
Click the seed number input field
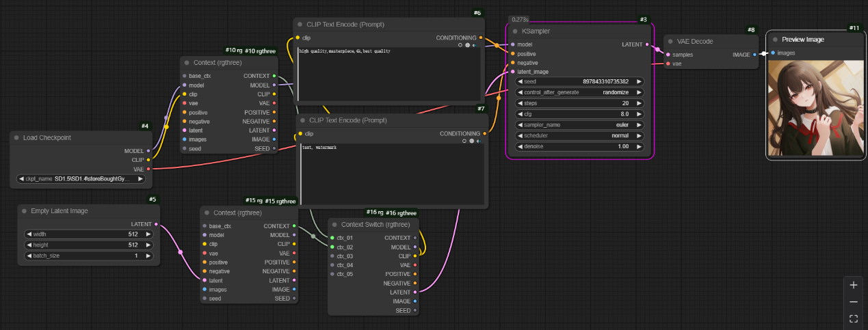580,81
